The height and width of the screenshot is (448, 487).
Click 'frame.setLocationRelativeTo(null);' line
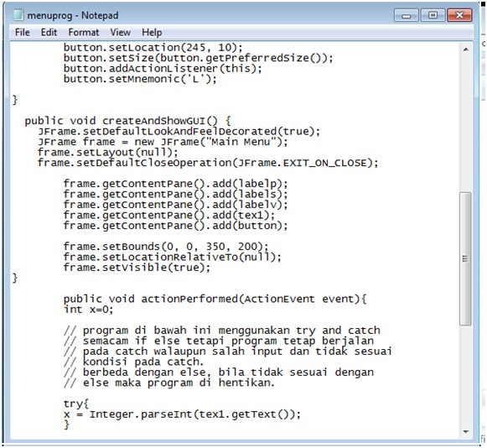[173, 258]
